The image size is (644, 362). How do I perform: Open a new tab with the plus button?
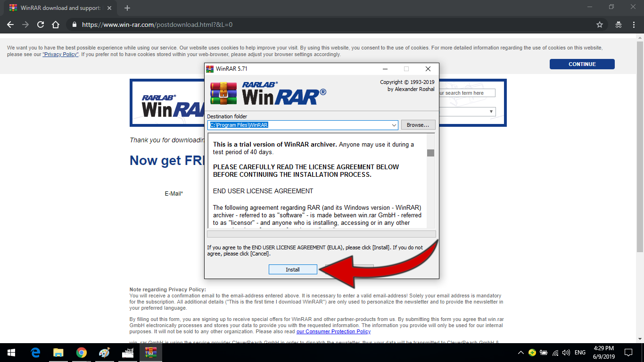pos(127,8)
